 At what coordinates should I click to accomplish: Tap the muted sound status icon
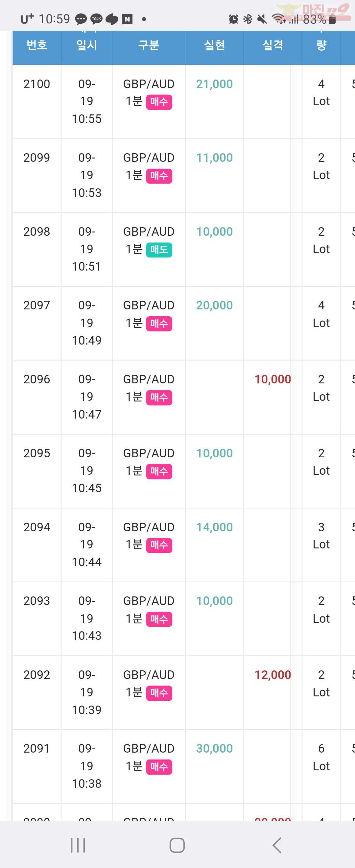point(262,19)
